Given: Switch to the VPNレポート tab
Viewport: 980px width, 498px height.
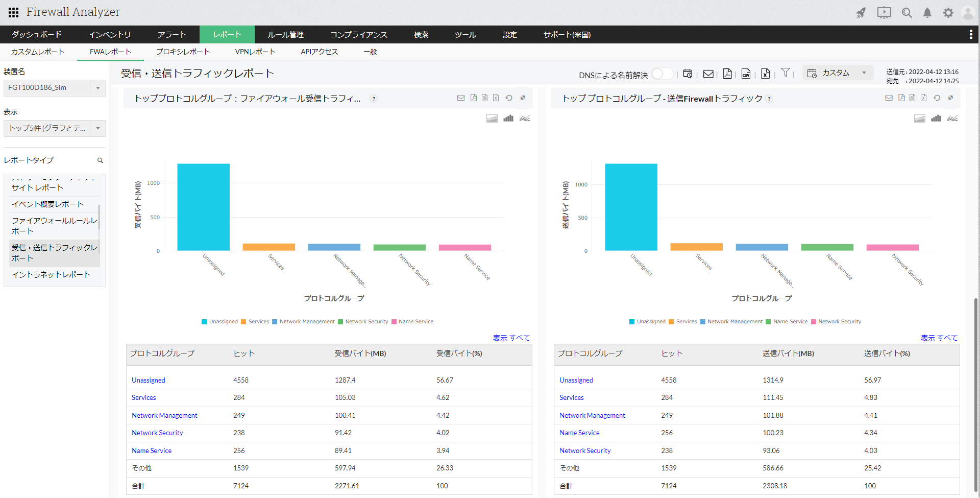Looking at the screenshot, I should coord(255,52).
